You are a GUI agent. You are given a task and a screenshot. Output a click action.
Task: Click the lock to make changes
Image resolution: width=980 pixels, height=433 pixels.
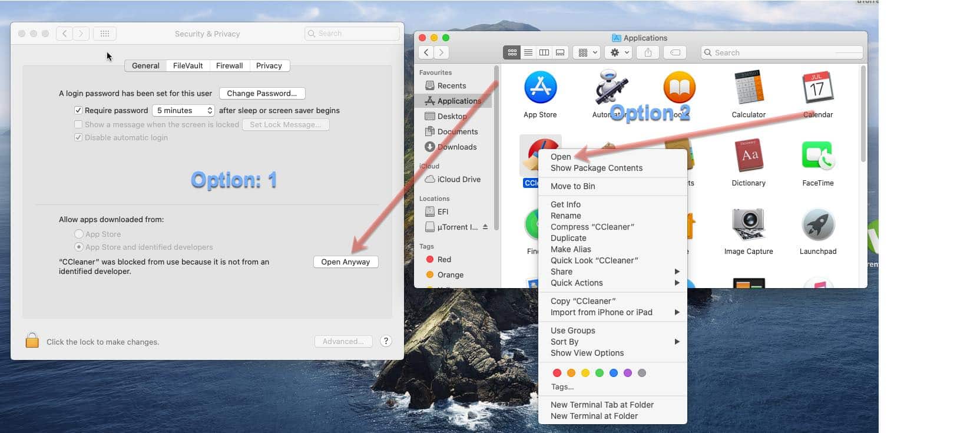coord(32,341)
